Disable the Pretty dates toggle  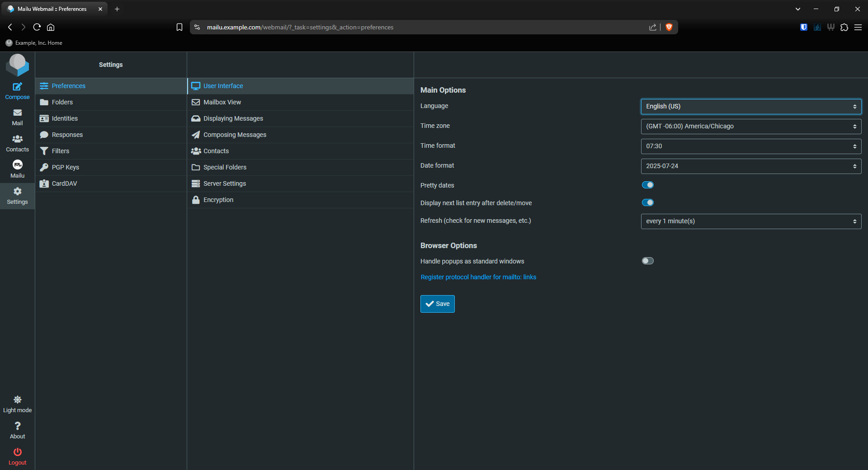tap(647, 185)
